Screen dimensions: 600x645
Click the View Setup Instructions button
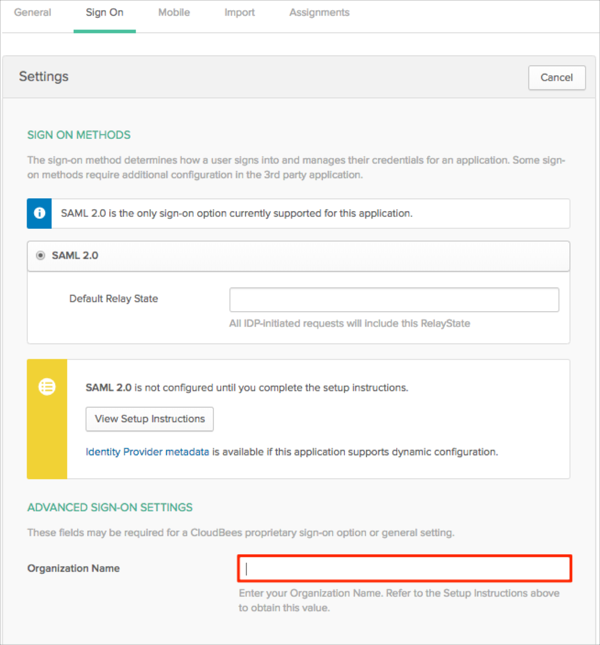tap(150, 418)
